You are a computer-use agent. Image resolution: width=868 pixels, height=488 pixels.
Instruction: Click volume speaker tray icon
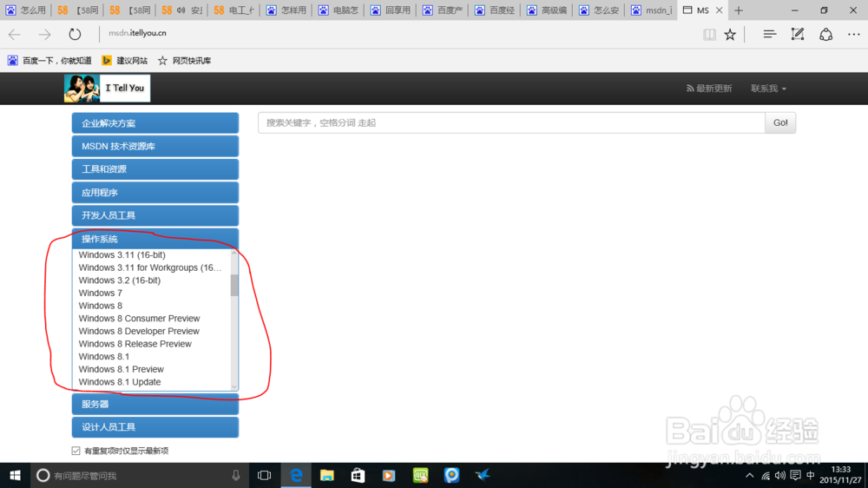[780, 475]
